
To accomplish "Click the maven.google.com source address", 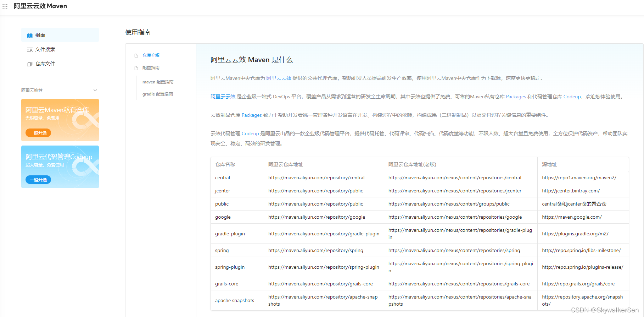I will pos(572,217).
